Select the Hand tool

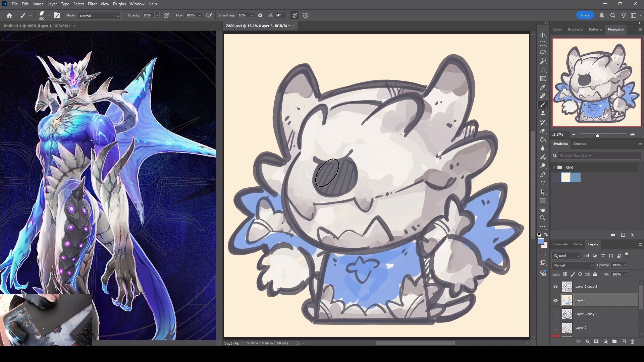coord(543,209)
